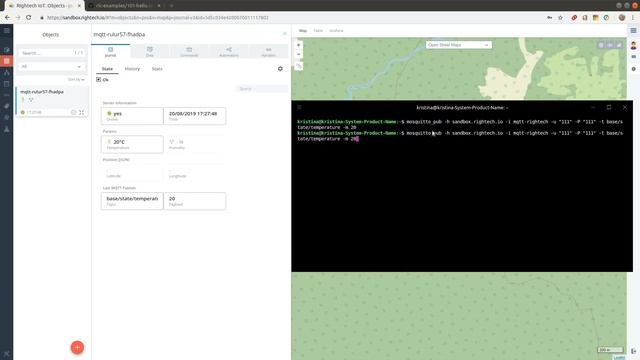Open the Automatons tab
This screenshot has width=640, height=360.
pos(229,52)
